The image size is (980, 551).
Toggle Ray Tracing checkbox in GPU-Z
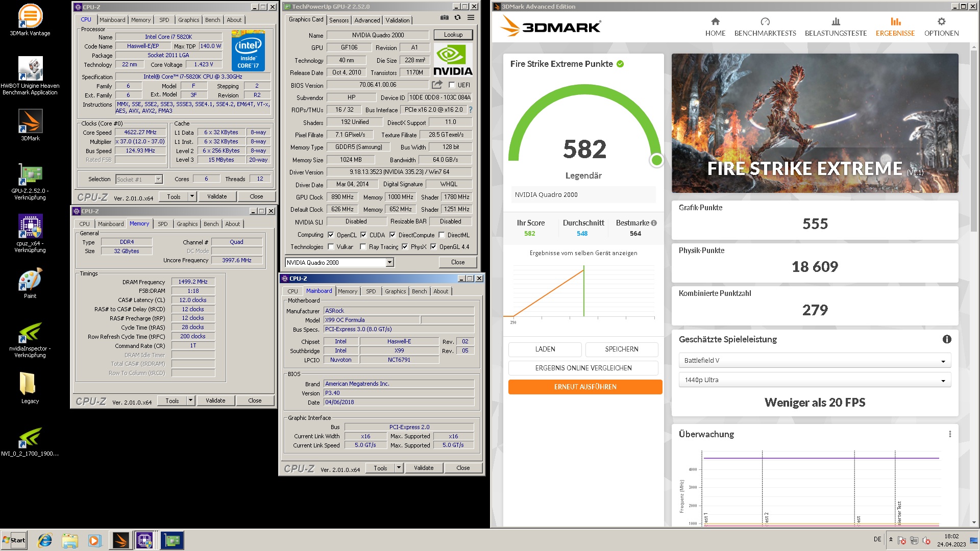click(363, 247)
